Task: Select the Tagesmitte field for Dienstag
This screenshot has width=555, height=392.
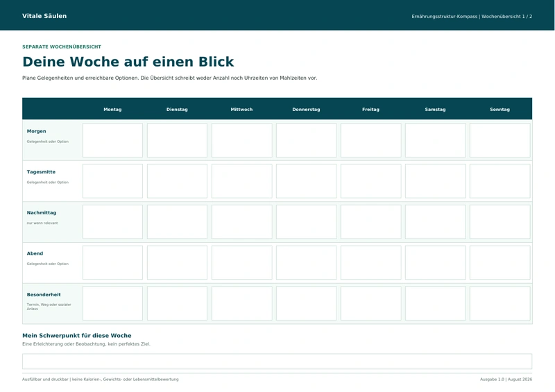Action: pyautogui.click(x=177, y=181)
